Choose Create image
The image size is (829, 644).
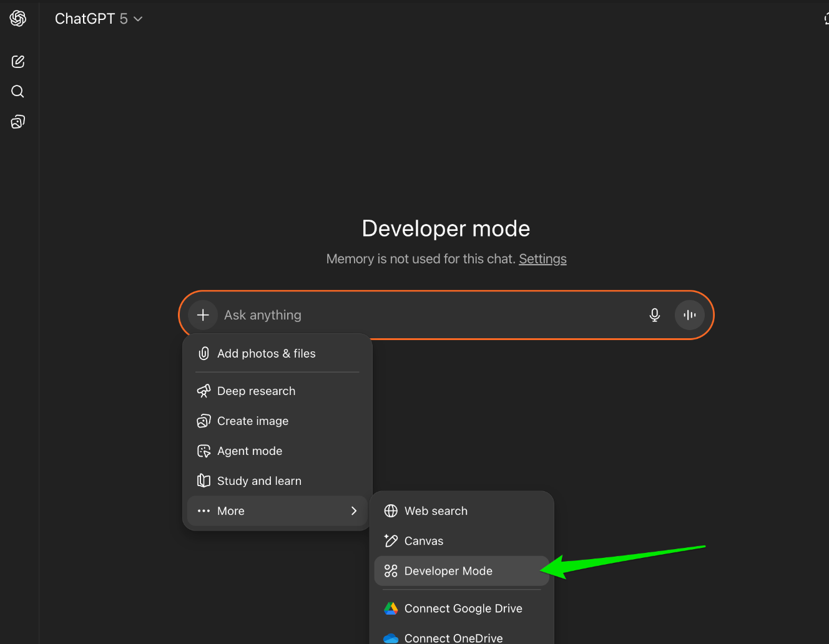pos(252,421)
